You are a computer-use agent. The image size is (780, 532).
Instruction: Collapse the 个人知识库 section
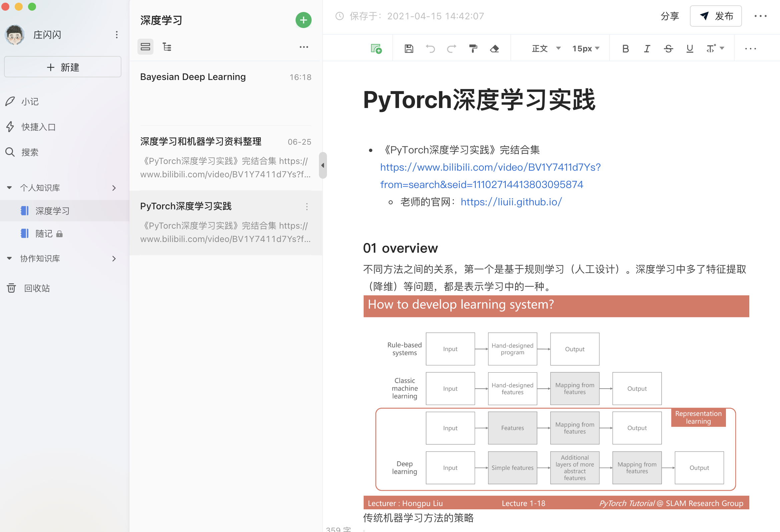(x=9, y=188)
